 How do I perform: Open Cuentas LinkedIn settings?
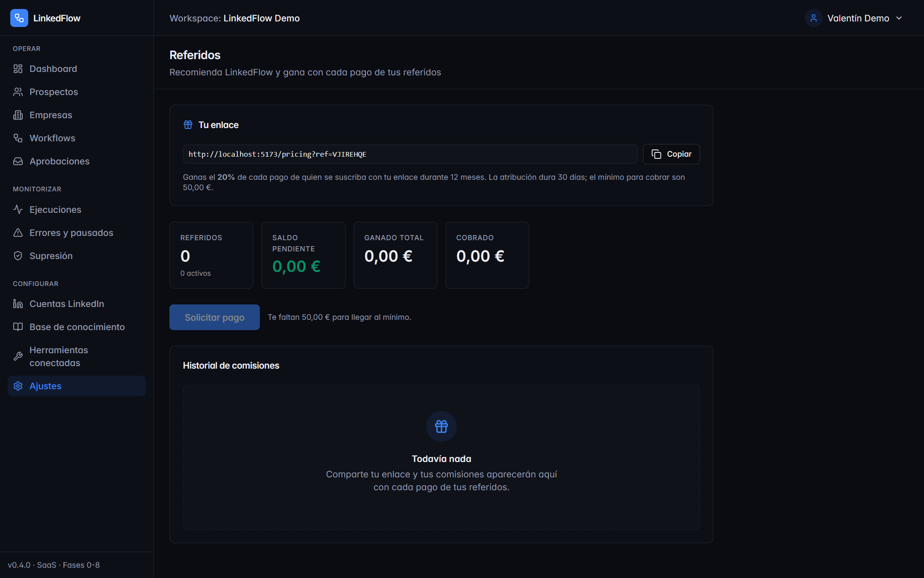coord(77,304)
